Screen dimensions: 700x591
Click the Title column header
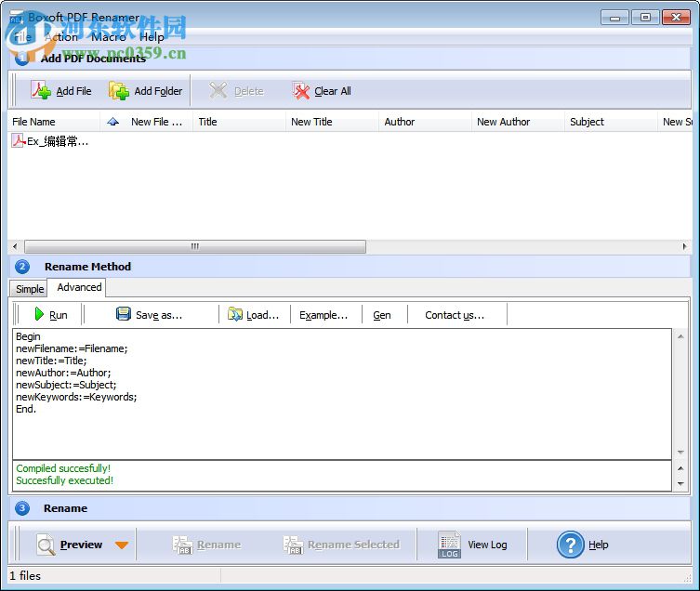[239, 122]
